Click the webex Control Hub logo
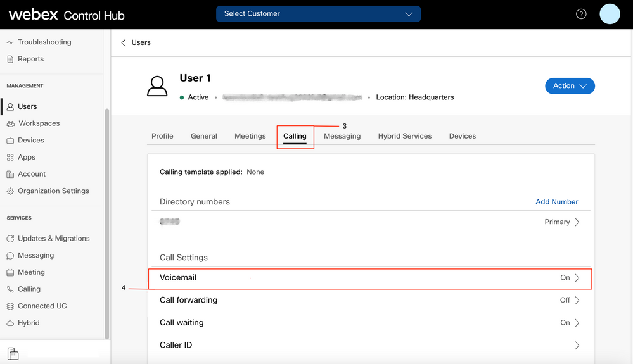The height and width of the screenshot is (364, 633). pos(67,15)
